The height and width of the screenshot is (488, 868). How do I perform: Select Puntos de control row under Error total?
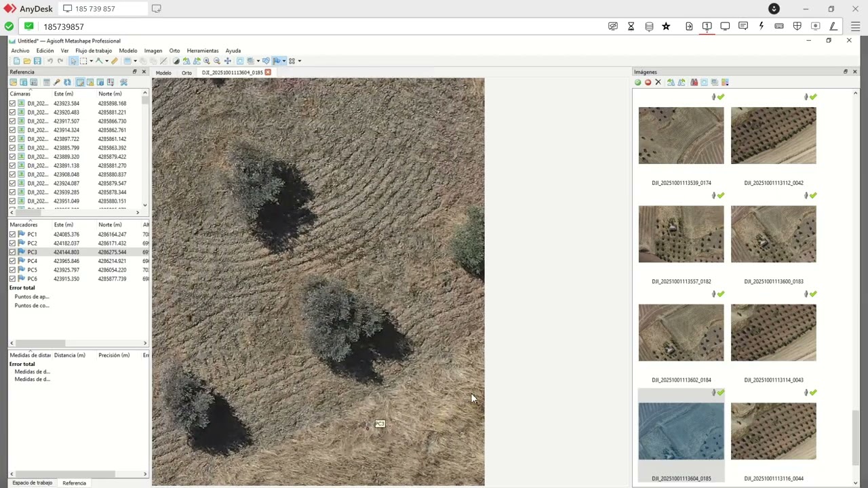pos(32,306)
